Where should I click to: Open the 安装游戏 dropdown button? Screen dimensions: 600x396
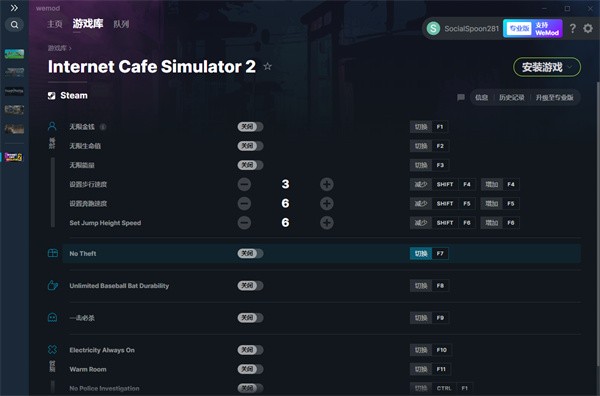(547, 67)
